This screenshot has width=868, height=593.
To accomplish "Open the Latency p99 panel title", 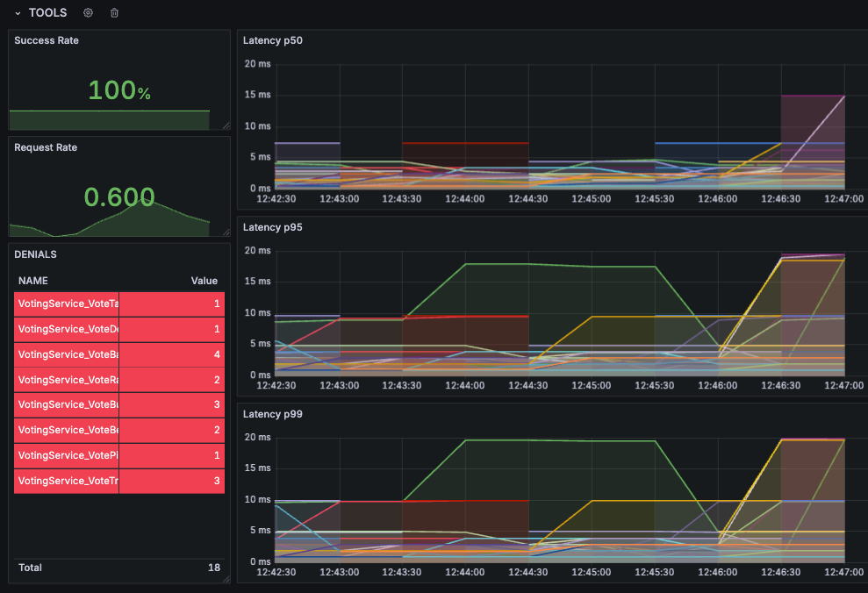I will [x=273, y=414].
